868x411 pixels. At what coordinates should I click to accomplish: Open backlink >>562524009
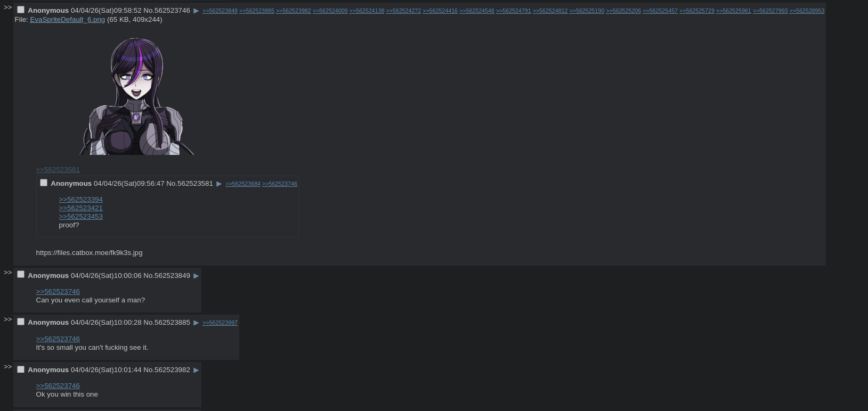pos(330,11)
